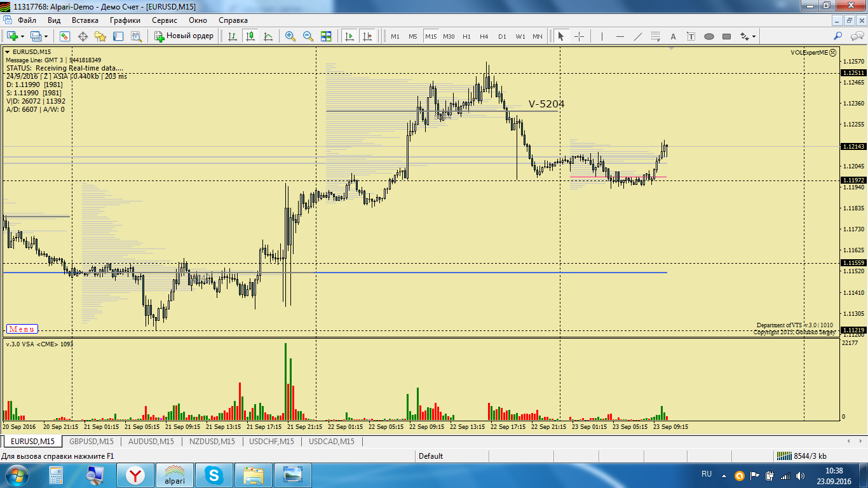Switch chart to candlesticks

point(250,36)
